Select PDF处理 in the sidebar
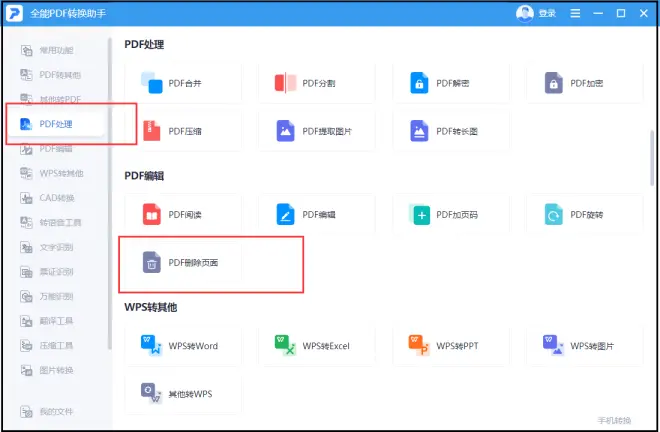Viewport: 660px width, 432px height. coord(56,124)
